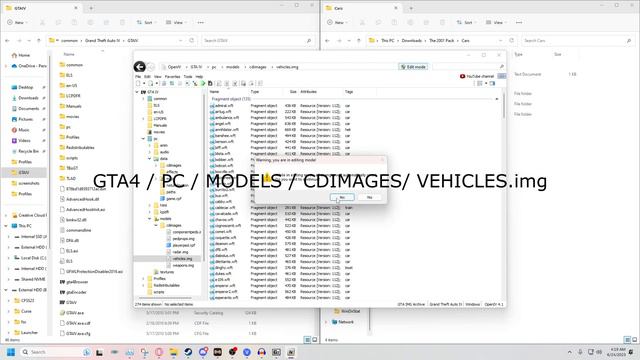
Task: Open View menu in the GTAIV Explorer window
Action: [176, 22]
